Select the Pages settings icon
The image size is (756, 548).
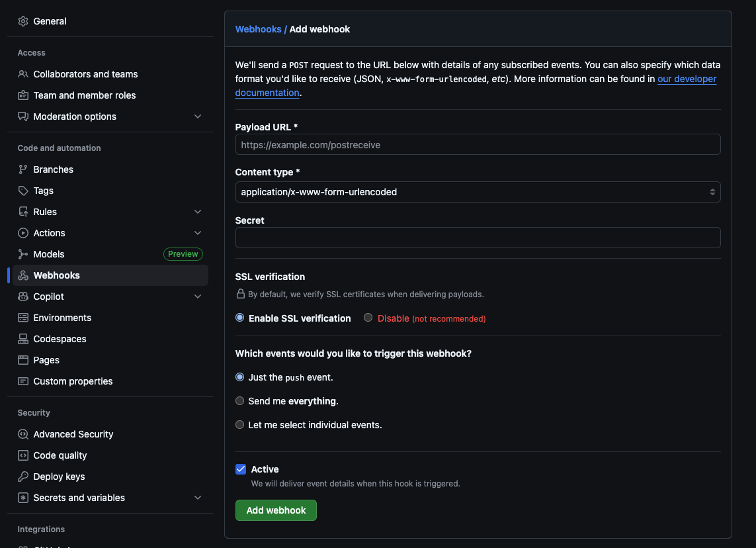pyautogui.click(x=22, y=360)
